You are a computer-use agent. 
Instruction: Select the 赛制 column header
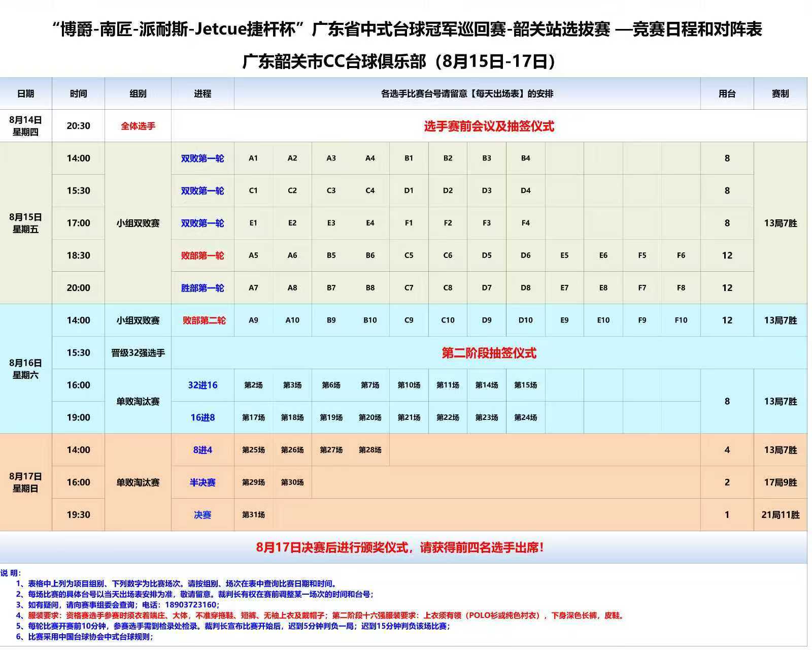(780, 93)
